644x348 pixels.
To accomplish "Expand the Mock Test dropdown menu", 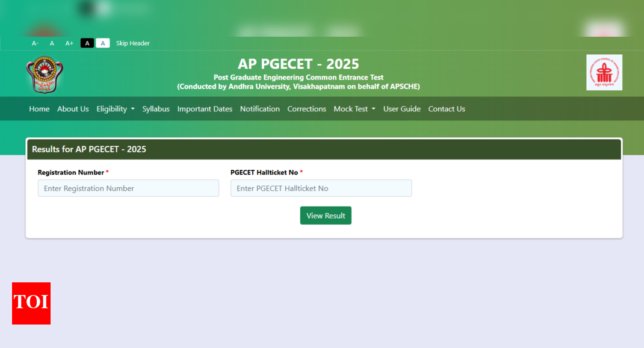I will [355, 109].
